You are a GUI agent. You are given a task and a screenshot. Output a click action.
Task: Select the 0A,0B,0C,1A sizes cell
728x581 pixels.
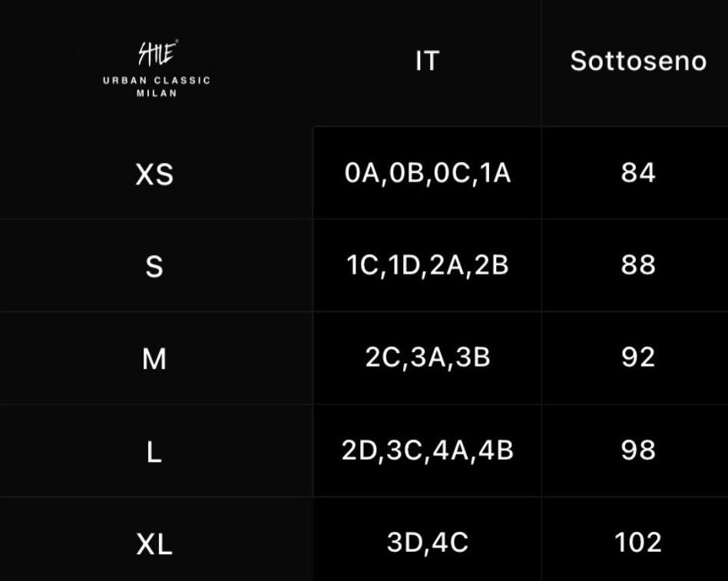(x=427, y=174)
